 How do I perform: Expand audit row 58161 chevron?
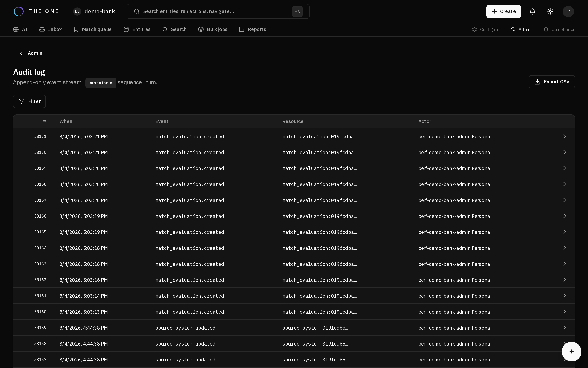[x=565, y=296]
